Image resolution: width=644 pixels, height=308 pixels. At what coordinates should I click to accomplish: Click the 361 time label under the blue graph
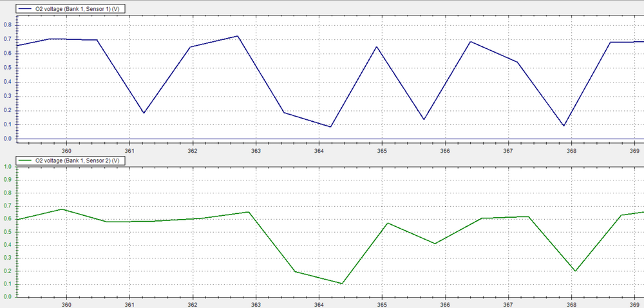(130, 151)
